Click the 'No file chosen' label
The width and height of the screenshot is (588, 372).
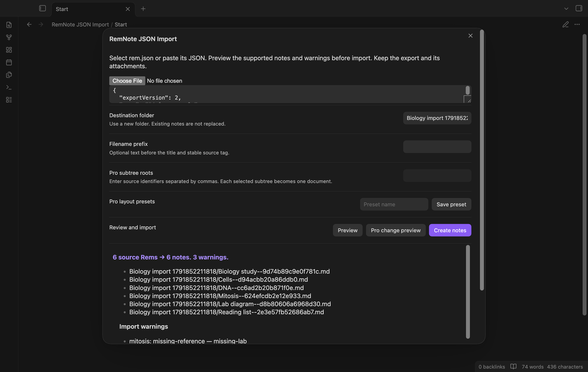click(x=165, y=81)
